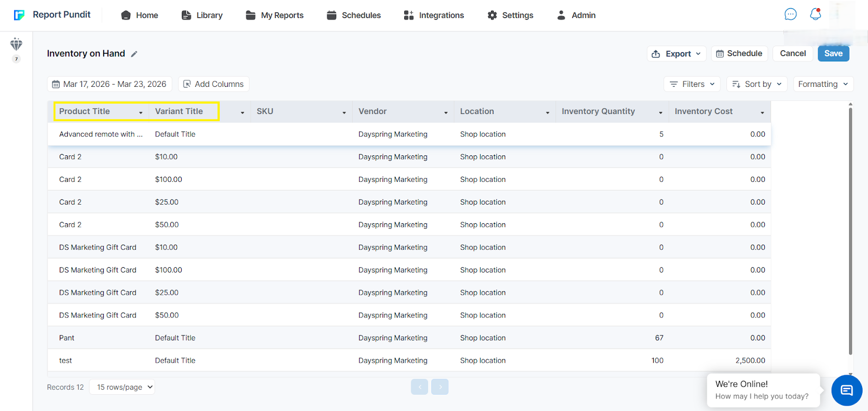The width and height of the screenshot is (868, 411).
Task: Expand the Sort by dropdown
Action: coord(757,84)
